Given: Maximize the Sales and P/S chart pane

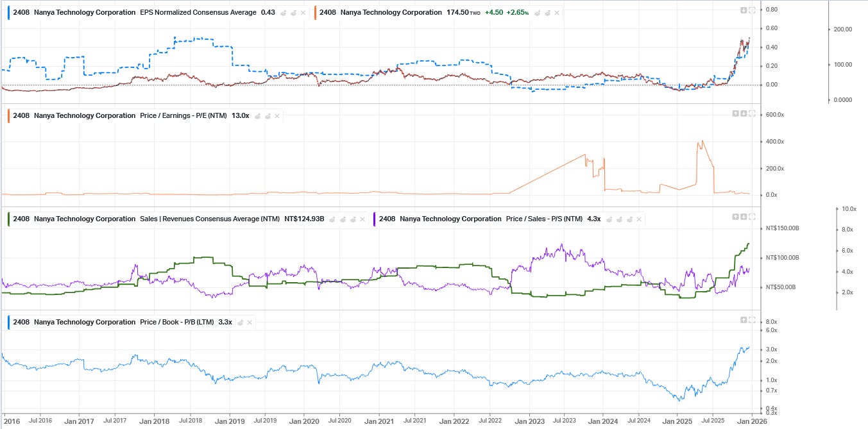Looking at the screenshot, I should pyautogui.click(x=752, y=216).
